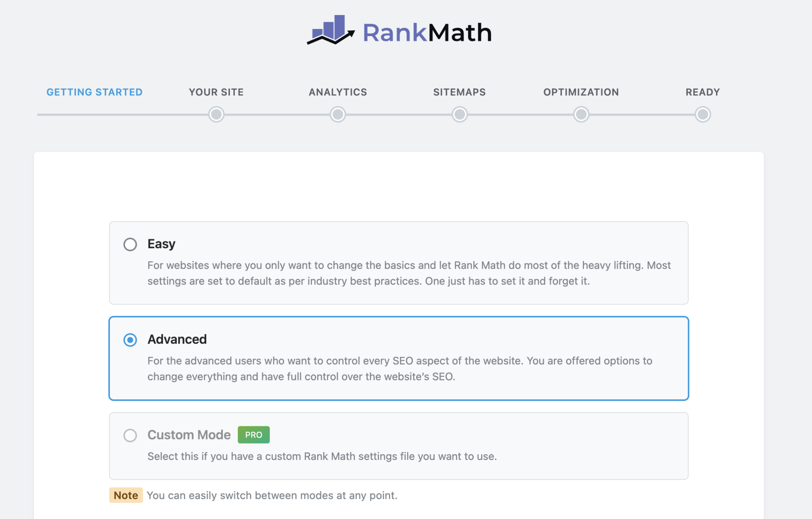Click the Optimization step circle
Screen dimensions: 812x519
coord(581,114)
